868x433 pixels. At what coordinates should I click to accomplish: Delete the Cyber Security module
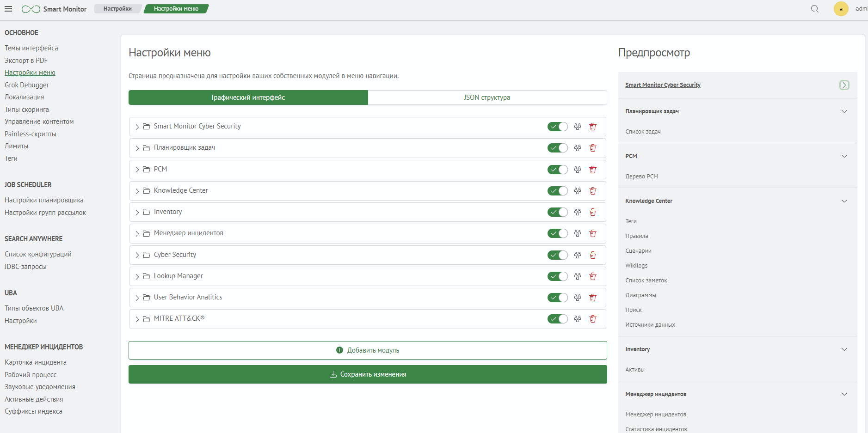593,255
